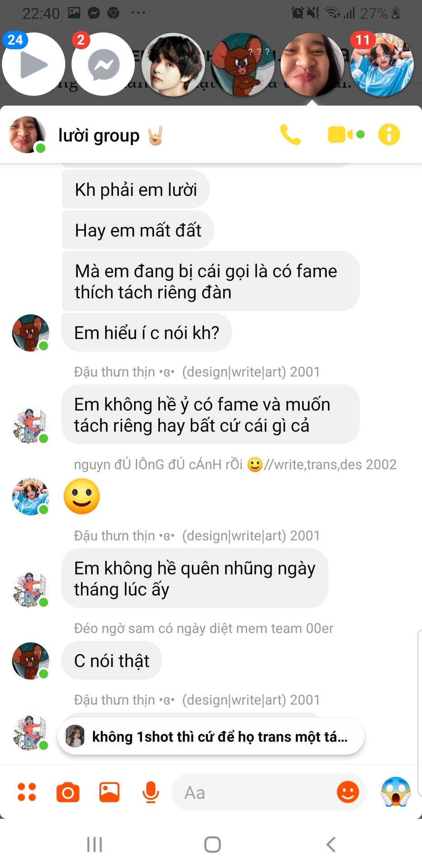Screen dimensions: 422x868
Task: Open the photo gallery picker
Action: pyautogui.click(x=109, y=792)
